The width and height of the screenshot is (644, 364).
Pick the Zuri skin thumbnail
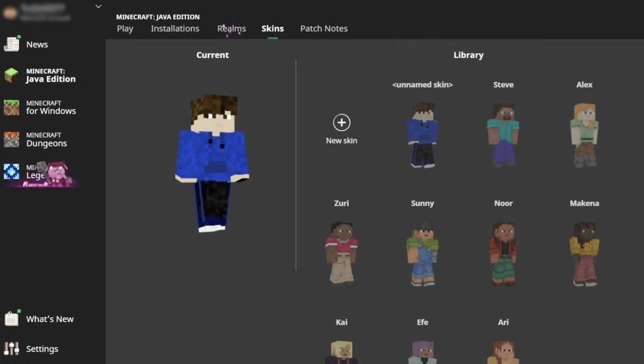pyautogui.click(x=342, y=253)
